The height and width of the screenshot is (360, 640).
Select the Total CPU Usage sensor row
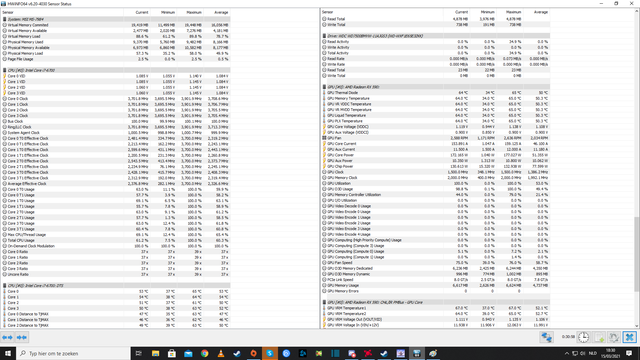click(116, 240)
